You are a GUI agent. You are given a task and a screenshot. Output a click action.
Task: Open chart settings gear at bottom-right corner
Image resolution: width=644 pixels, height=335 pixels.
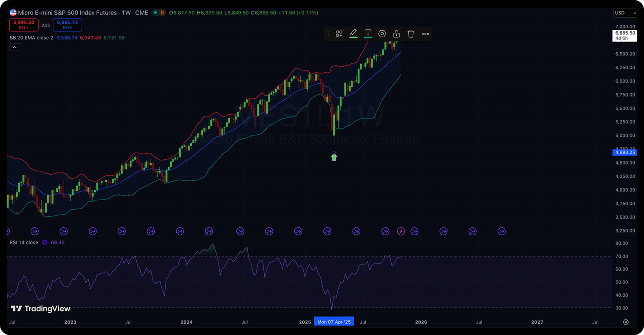pyautogui.click(x=625, y=322)
